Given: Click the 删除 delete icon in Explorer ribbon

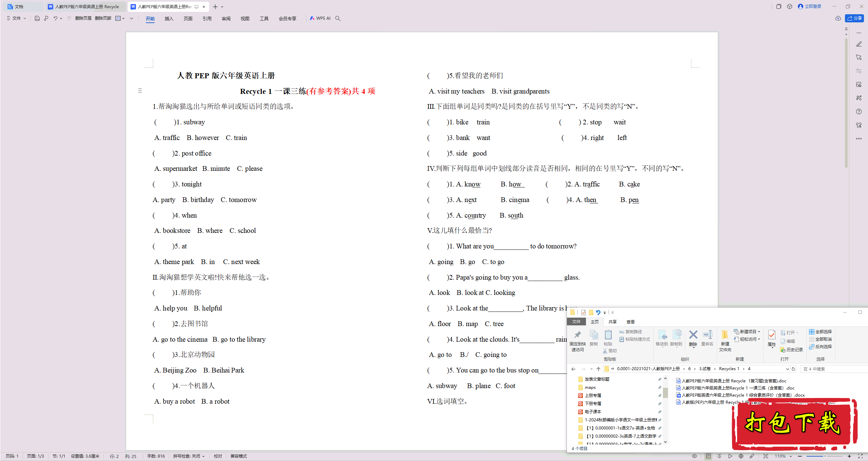Looking at the screenshot, I should [x=693, y=338].
